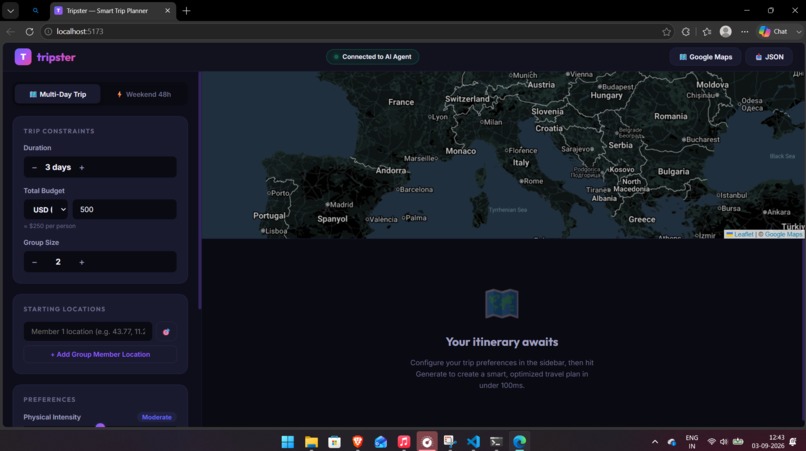Go back with browser back arrow
Screen dimensions: 806x451
click(10, 31)
